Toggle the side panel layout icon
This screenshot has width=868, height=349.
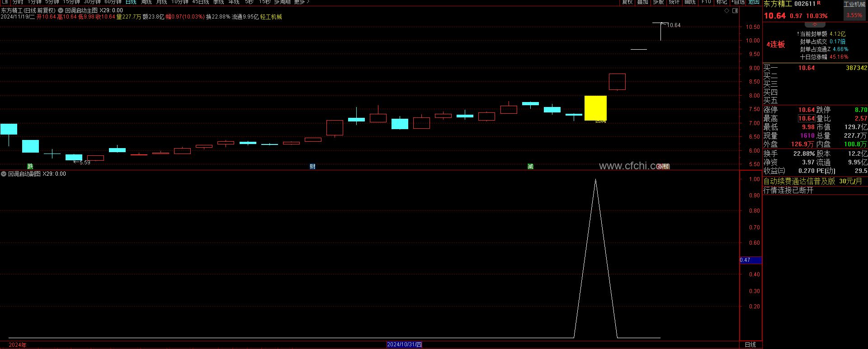(735, 10)
